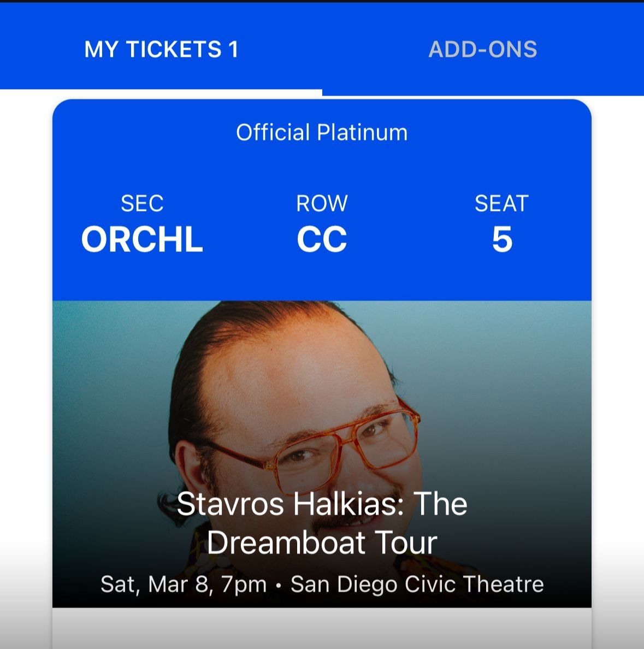Click the white active-tab underline indicator
This screenshot has width=644, height=649.
click(x=161, y=92)
